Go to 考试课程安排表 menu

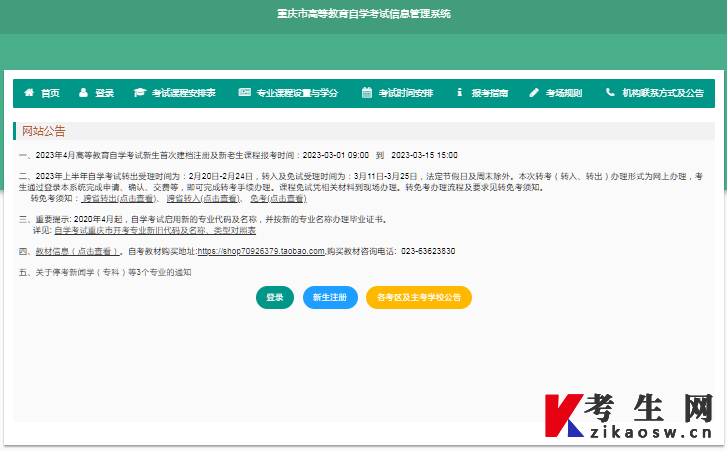point(184,93)
